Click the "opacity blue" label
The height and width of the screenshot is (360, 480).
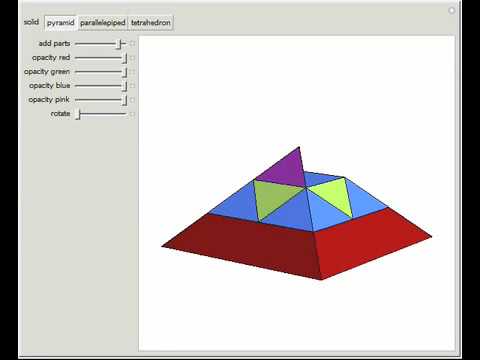pyautogui.click(x=50, y=86)
